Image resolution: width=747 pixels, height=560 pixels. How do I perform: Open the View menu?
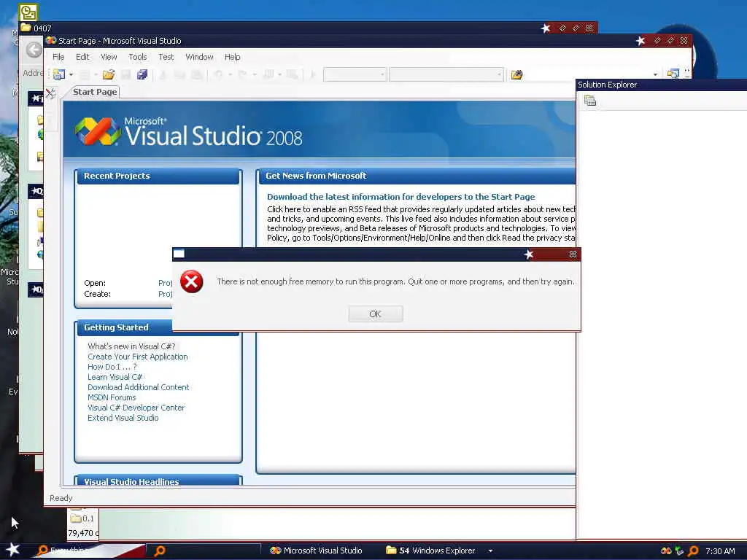(x=109, y=57)
